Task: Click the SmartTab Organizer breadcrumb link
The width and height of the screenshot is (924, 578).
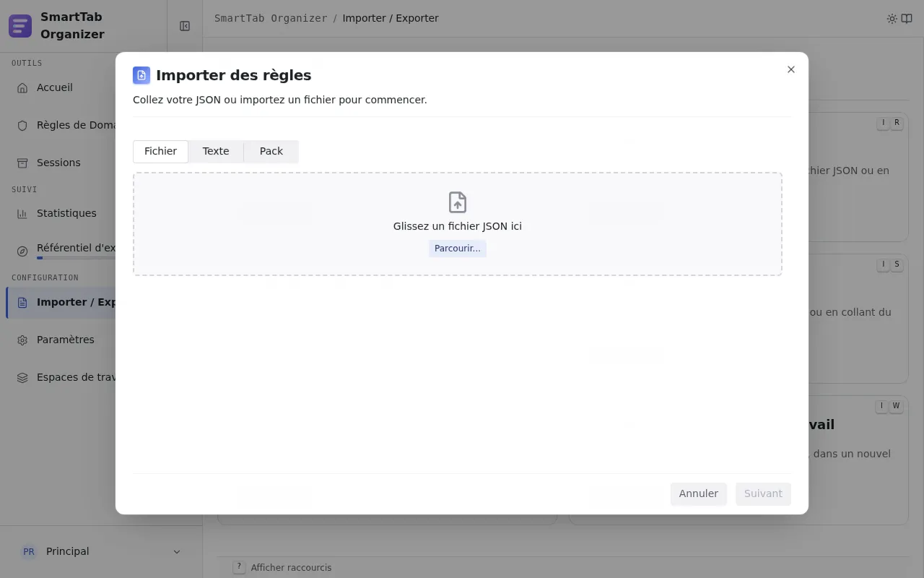Action: click(x=271, y=18)
